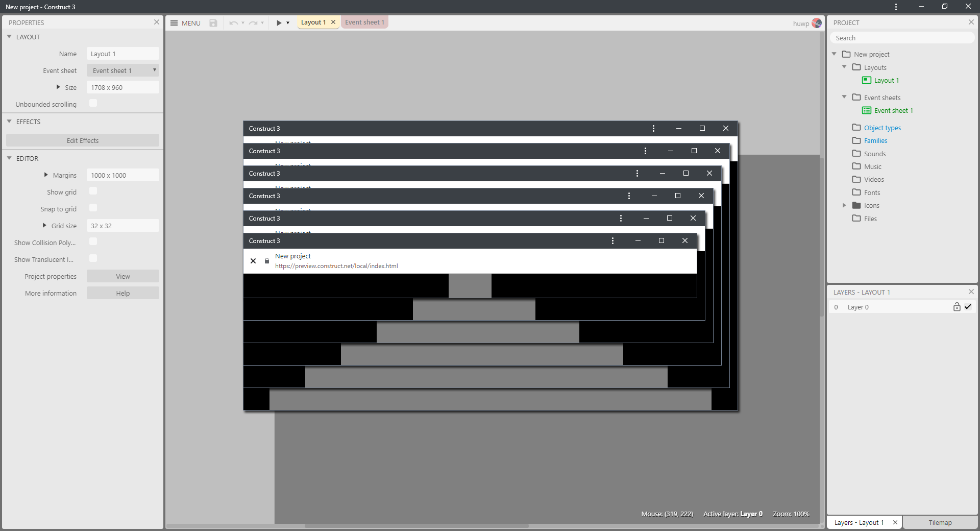Expand the Size property

pos(58,87)
